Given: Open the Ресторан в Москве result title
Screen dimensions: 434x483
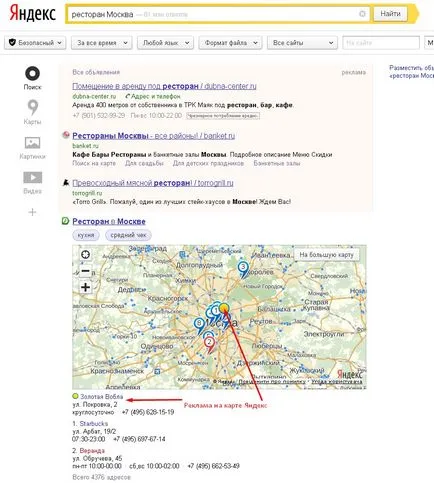Looking at the screenshot, I should tap(109, 221).
